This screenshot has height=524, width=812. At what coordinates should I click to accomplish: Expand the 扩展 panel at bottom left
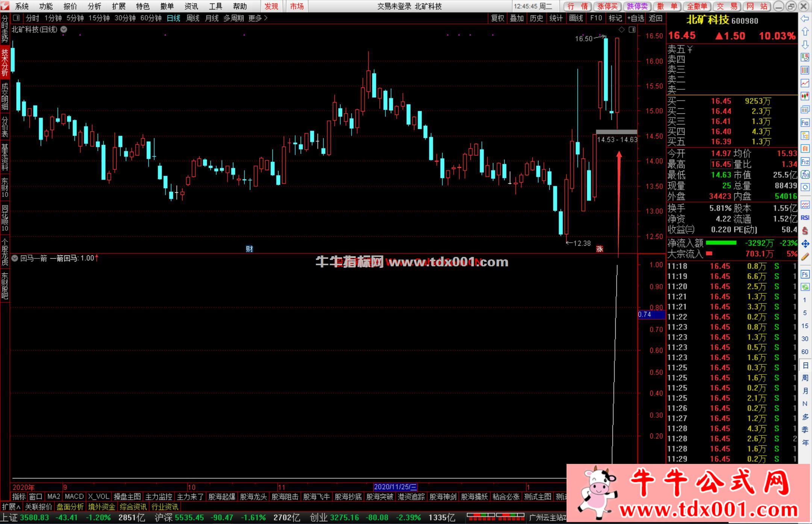click(x=11, y=507)
